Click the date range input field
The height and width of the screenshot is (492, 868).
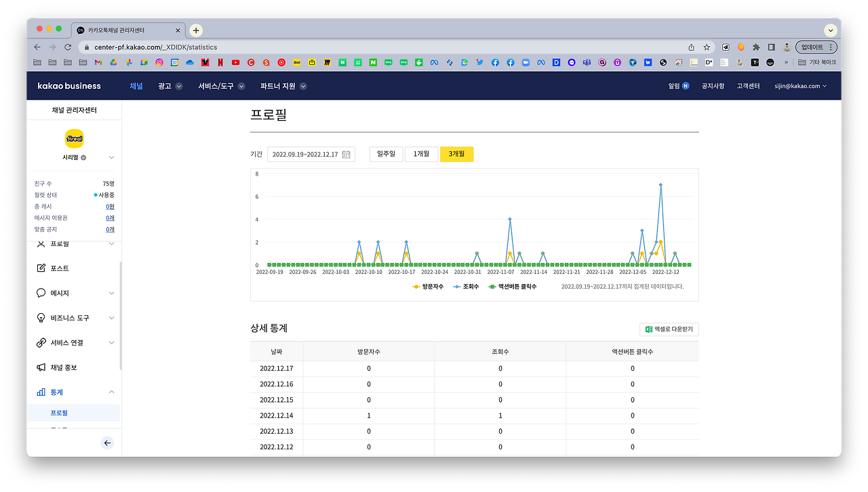pyautogui.click(x=311, y=155)
